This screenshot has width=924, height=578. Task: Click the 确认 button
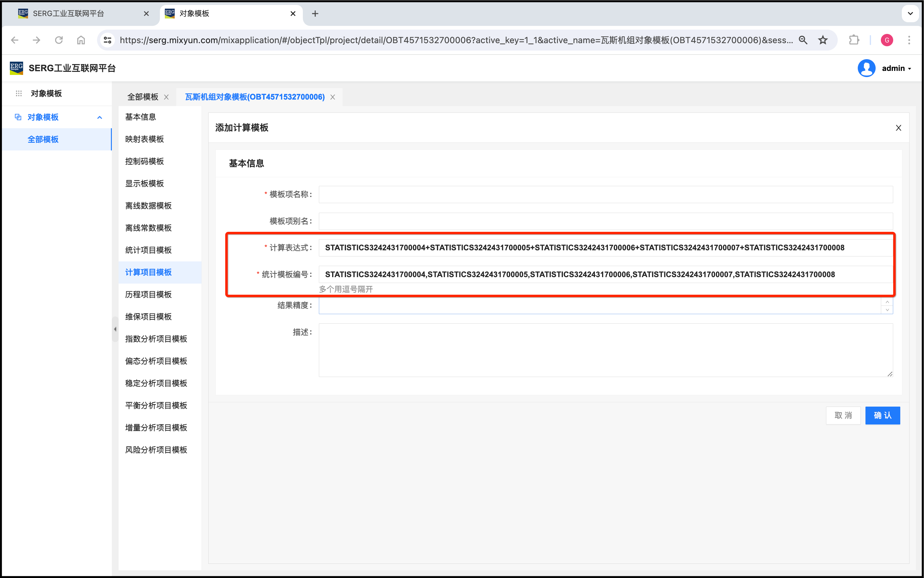pyautogui.click(x=882, y=416)
